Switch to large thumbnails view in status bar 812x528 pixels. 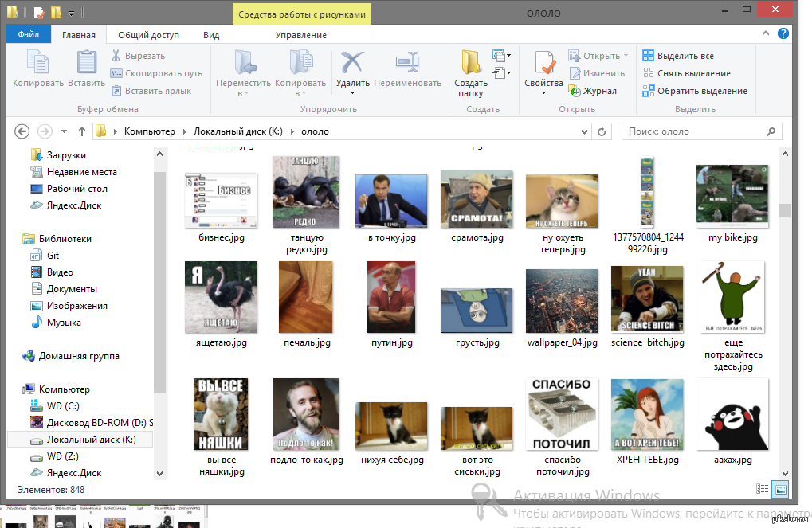click(781, 489)
